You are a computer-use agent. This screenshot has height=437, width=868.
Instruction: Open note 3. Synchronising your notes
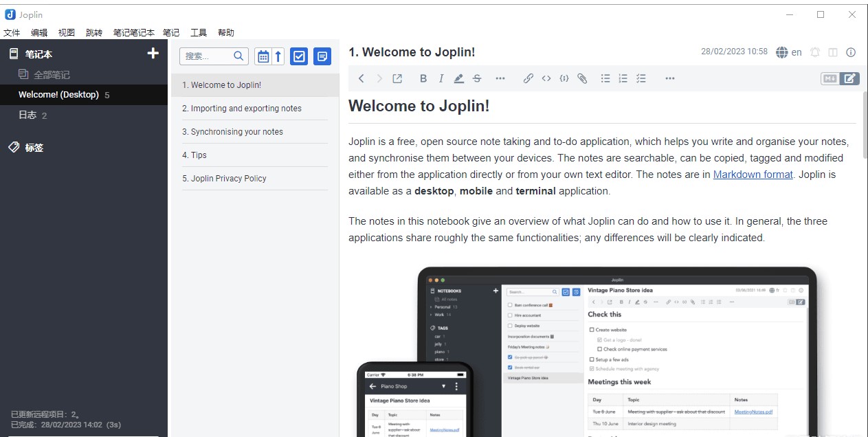coord(255,132)
